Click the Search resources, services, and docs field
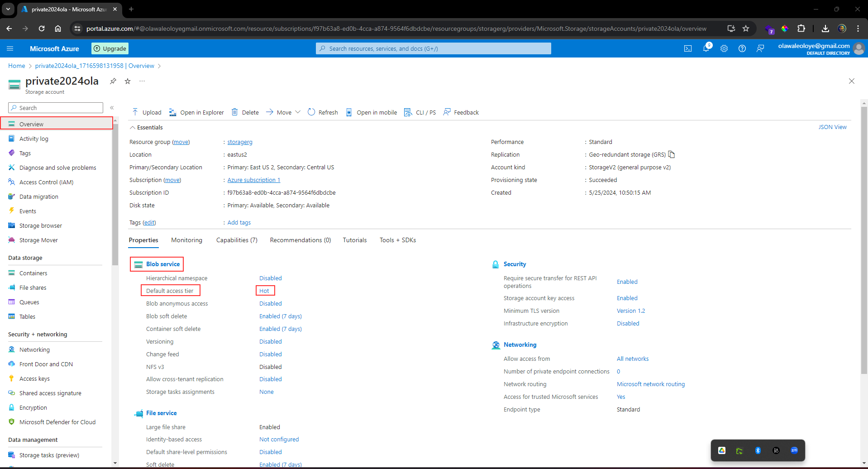868x469 pixels. point(434,48)
